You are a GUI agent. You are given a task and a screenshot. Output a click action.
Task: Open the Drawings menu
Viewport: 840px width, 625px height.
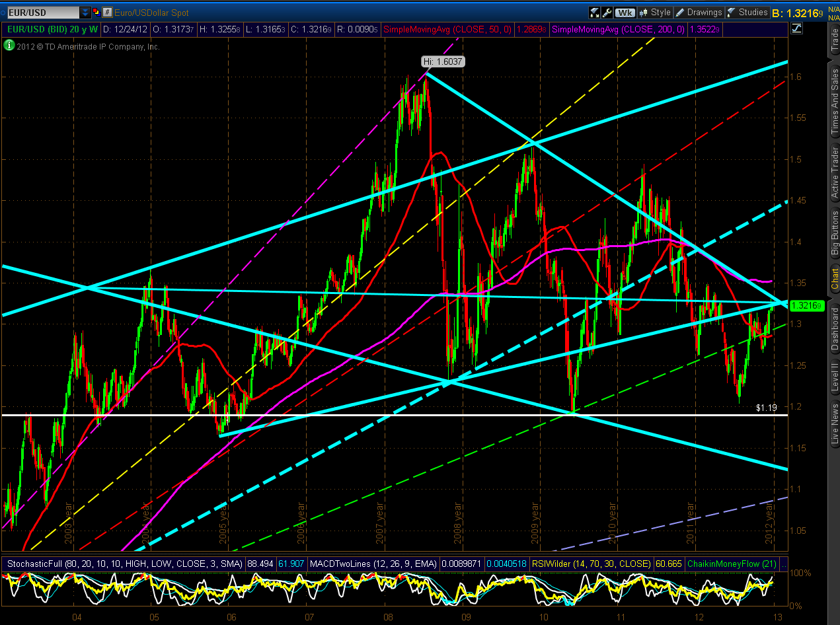coord(699,13)
